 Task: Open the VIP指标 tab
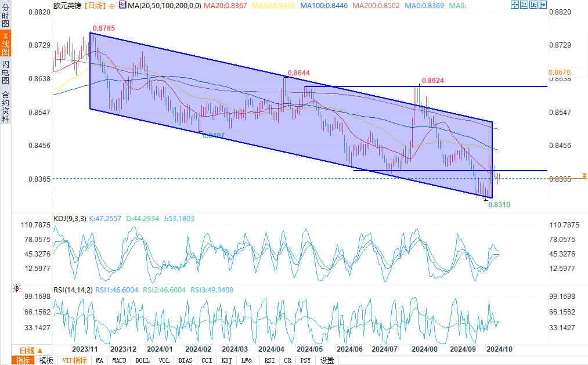(x=74, y=360)
